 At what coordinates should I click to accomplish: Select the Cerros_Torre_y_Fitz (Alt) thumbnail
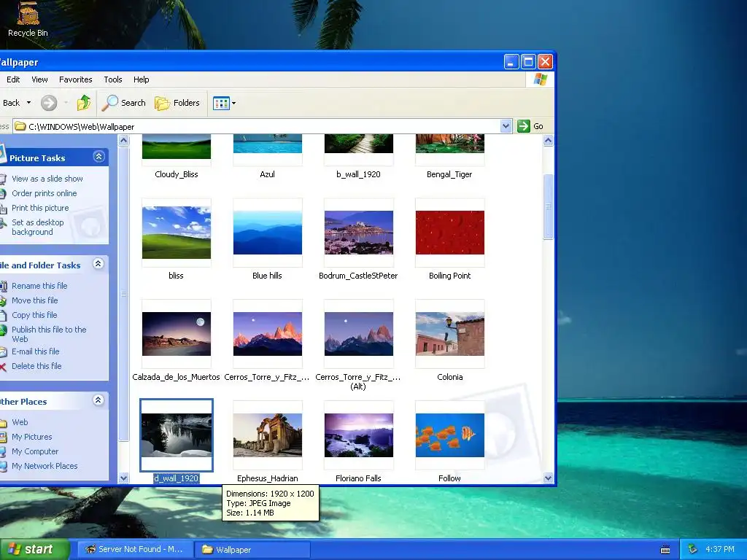[x=359, y=334]
